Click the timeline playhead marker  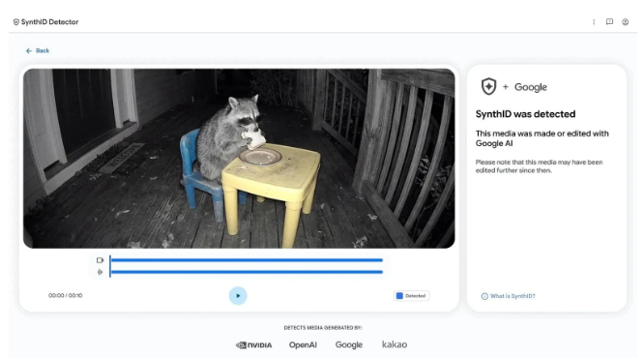click(x=110, y=266)
